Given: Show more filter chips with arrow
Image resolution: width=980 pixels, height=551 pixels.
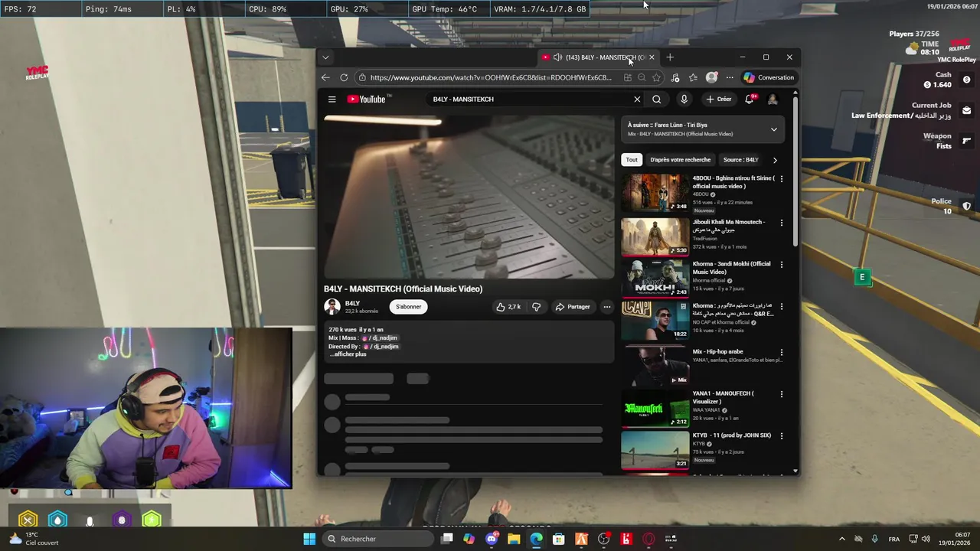Looking at the screenshot, I should tap(775, 160).
